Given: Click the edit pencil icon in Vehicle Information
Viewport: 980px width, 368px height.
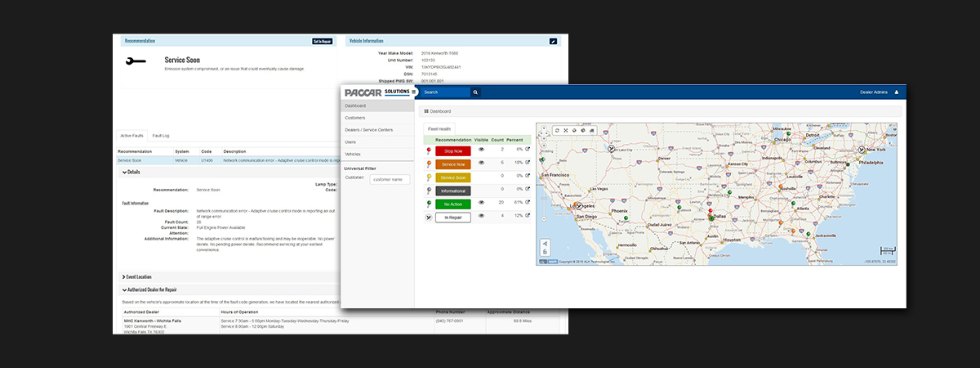Looking at the screenshot, I should click(553, 41).
